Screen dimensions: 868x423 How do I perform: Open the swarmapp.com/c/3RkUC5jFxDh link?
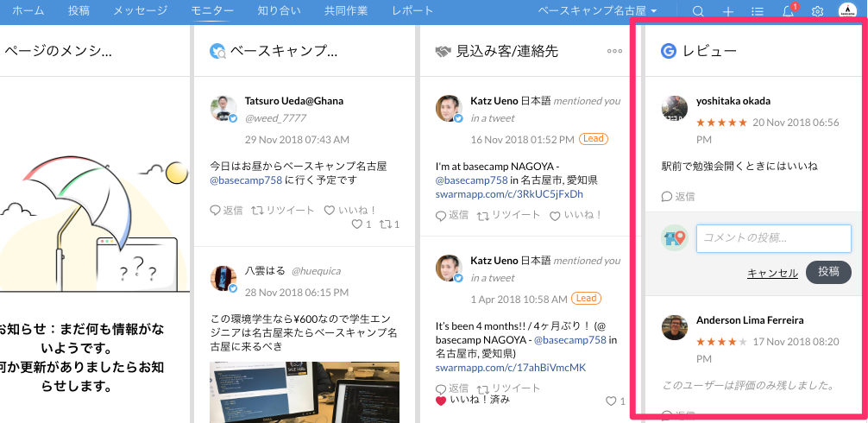click(509, 194)
